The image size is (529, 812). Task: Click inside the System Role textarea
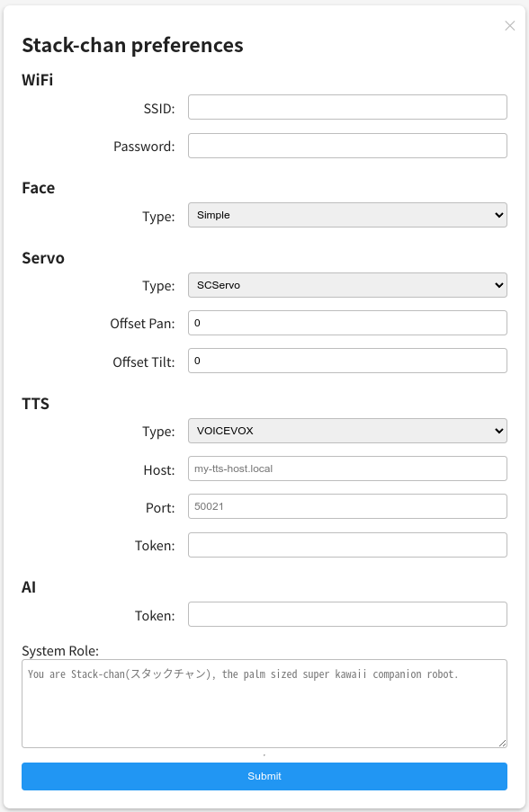pyautogui.click(x=264, y=704)
